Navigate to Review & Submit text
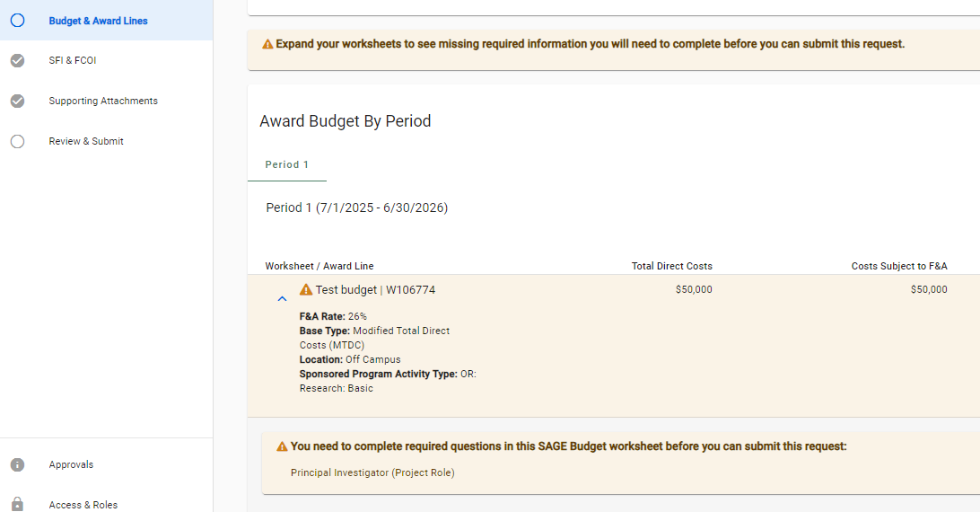The image size is (980, 512). (86, 141)
